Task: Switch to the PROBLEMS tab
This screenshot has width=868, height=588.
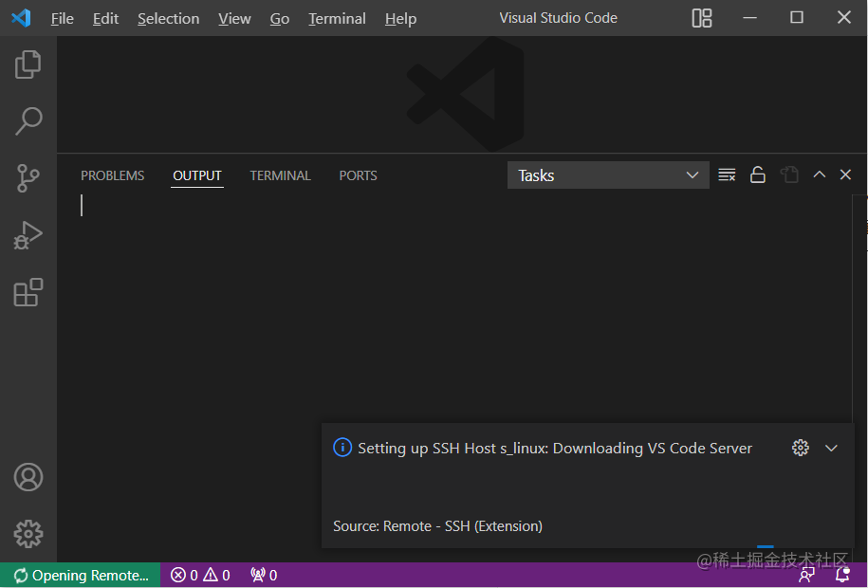Action: pyautogui.click(x=112, y=175)
